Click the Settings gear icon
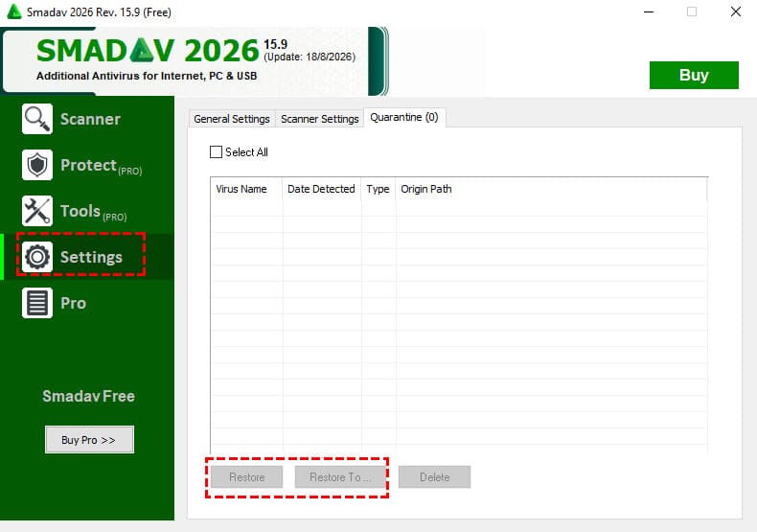Screen dimensions: 757x532 tap(37, 257)
